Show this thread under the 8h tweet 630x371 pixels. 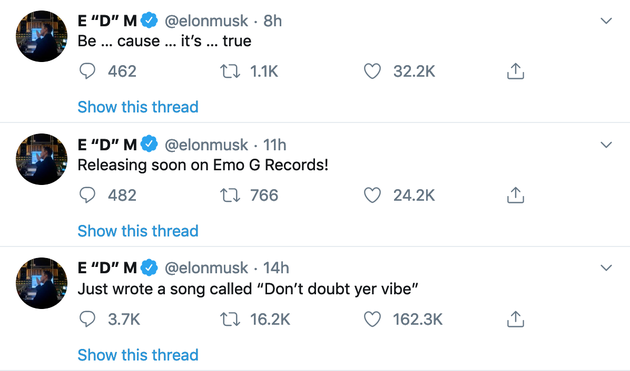138,107
